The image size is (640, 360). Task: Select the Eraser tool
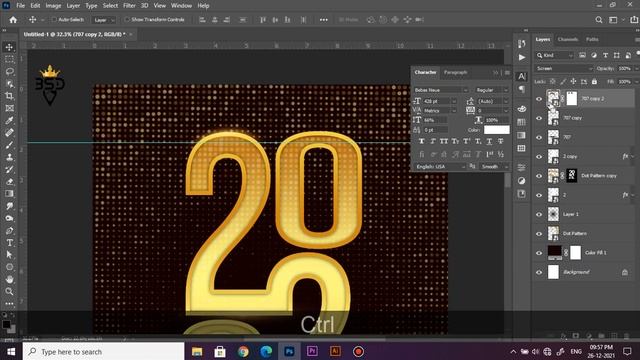9,182
